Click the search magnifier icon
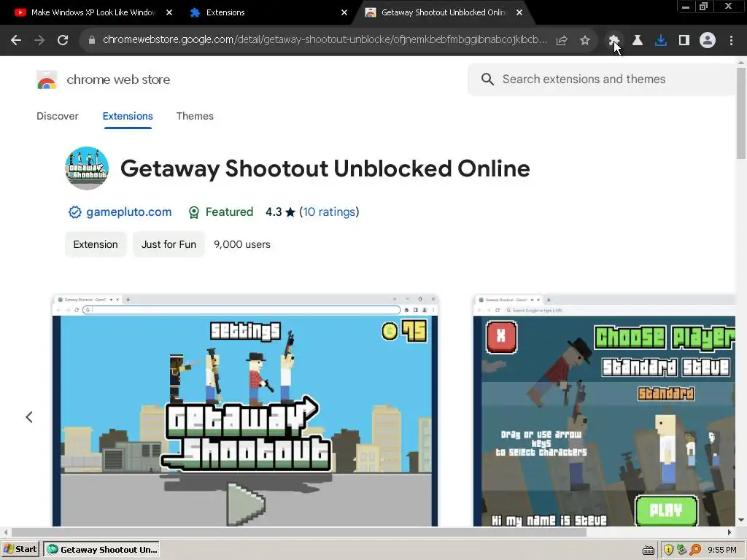Image resolution: width=747 pixels, height=560 pixels. pyautogui.click(x=487, y=79)
